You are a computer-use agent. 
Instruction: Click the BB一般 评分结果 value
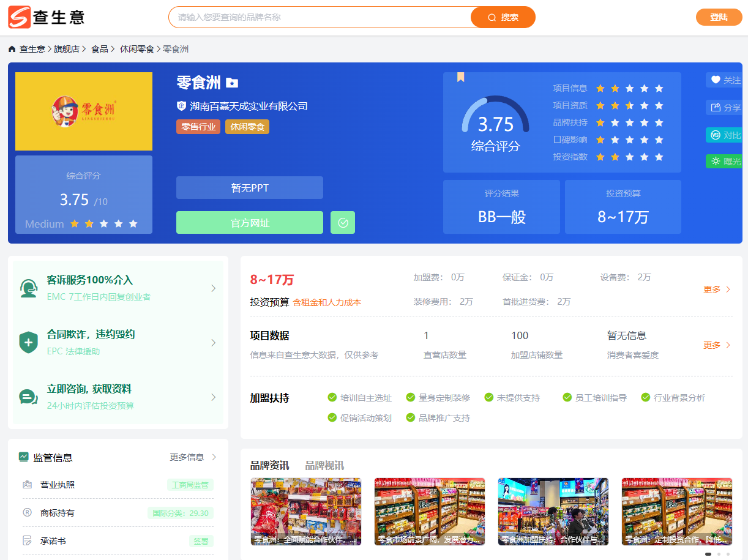[502, 217]
